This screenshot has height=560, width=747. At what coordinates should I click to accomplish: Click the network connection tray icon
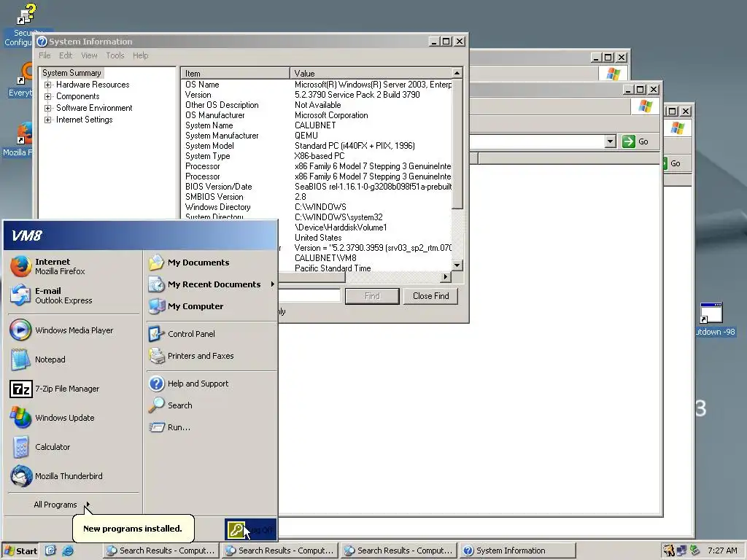(x=682, y=551)
